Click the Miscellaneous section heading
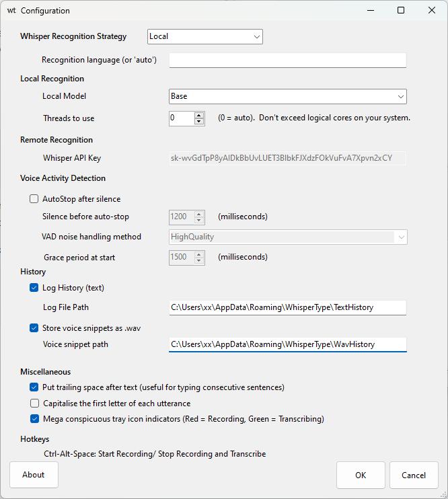This screenshot has width=448, height=499. (46, 372)
